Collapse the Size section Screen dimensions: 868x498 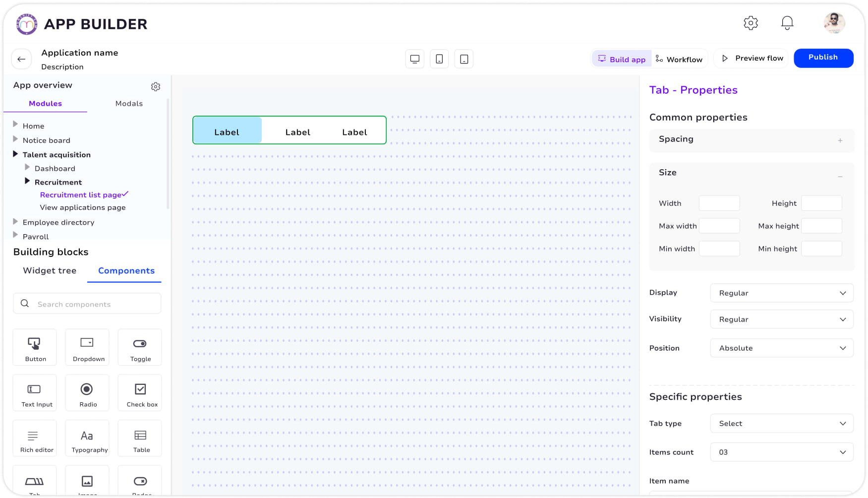pyautogui.click(x=840, y=177)
